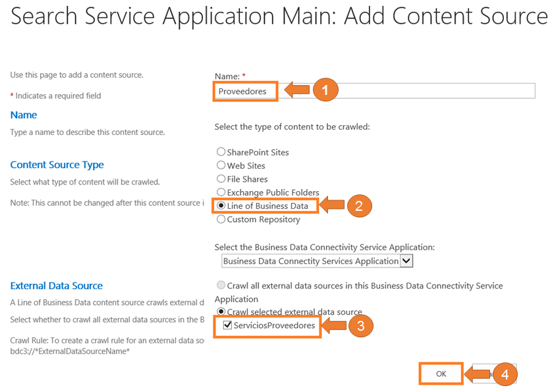Open the Business Data Connectivity Service Application dropdown

coord(406,261)
